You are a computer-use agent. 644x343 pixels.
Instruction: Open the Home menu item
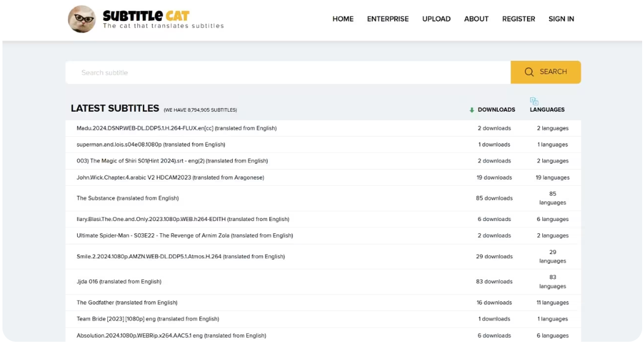343,19
